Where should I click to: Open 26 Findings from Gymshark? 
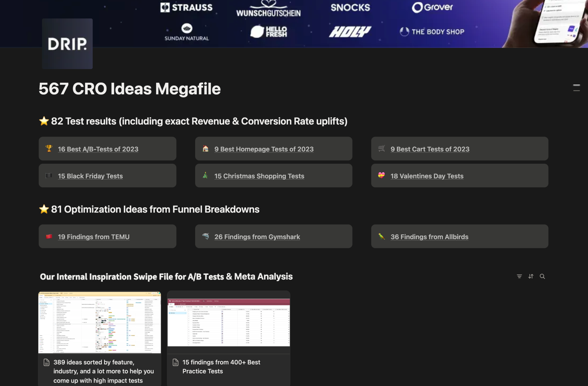click(x=257, y=237)
